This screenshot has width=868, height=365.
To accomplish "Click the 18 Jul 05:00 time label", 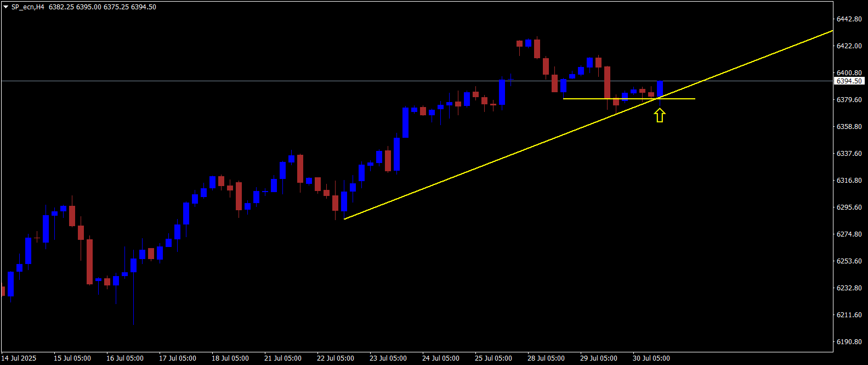I will 230,358.
